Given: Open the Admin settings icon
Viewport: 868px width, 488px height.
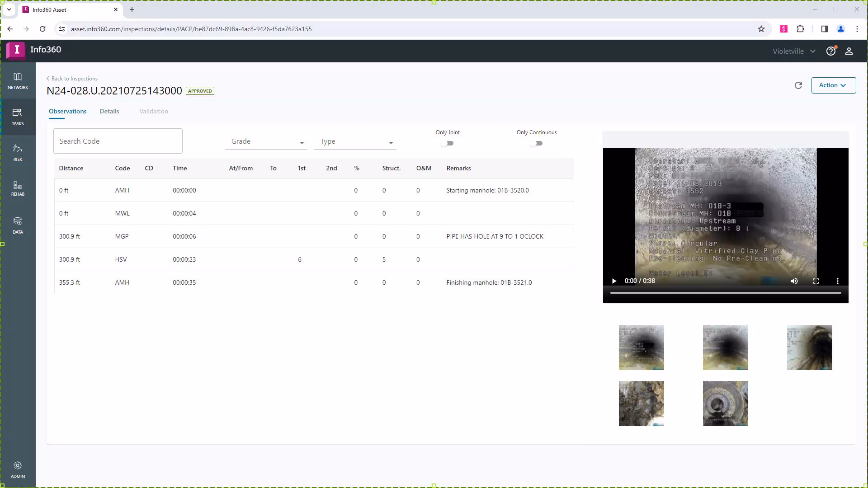Looking at the screenshot, I should click(x=18, y=469).
